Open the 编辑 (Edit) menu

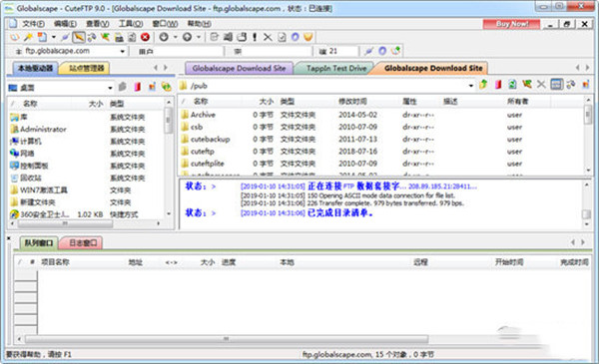(65, 24)
